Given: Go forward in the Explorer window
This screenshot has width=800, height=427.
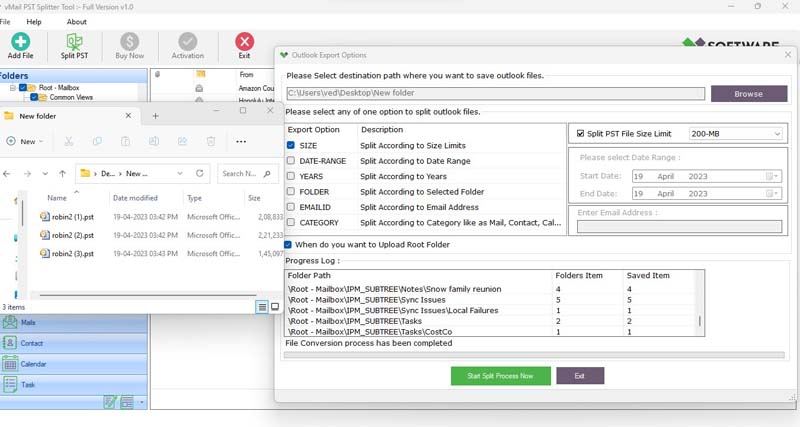Looking at the screenshot, I should [x=27, y=173].
